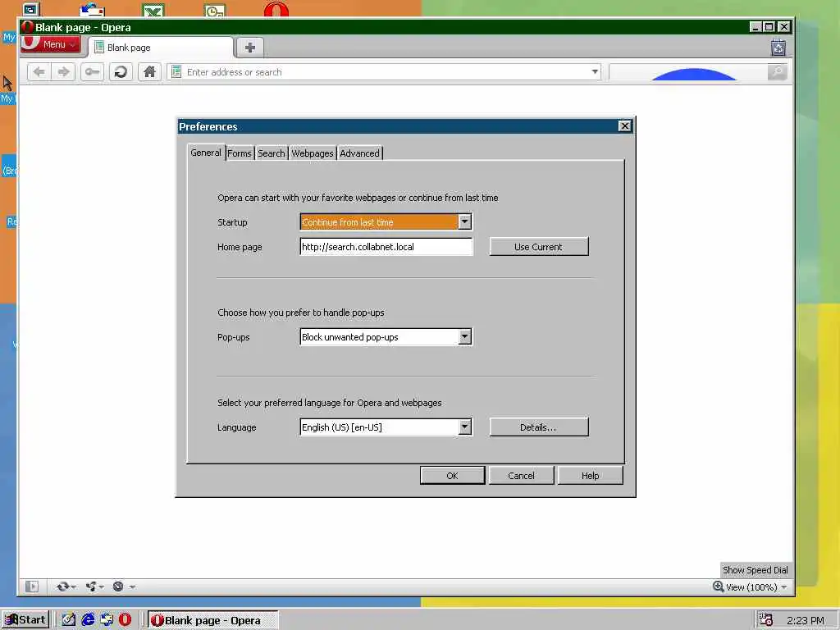Launch Opera from the quick launch bar
The image size is (840, 630).
point(126,620)
